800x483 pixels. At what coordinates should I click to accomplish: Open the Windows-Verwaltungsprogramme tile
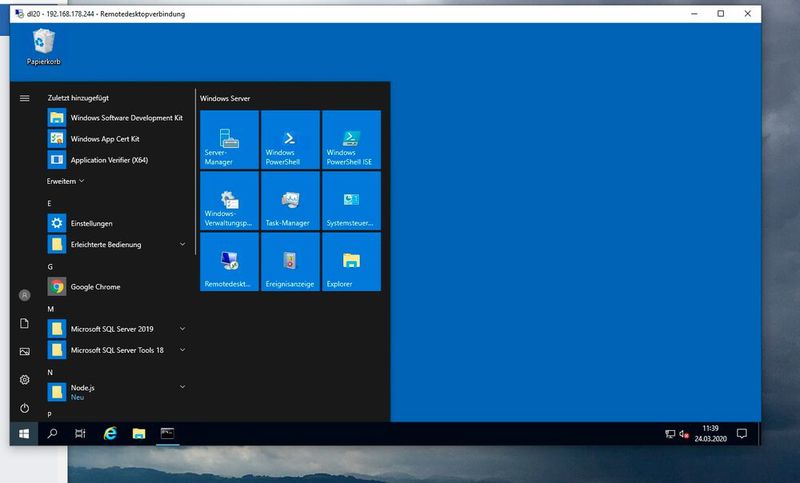[229, 201]
